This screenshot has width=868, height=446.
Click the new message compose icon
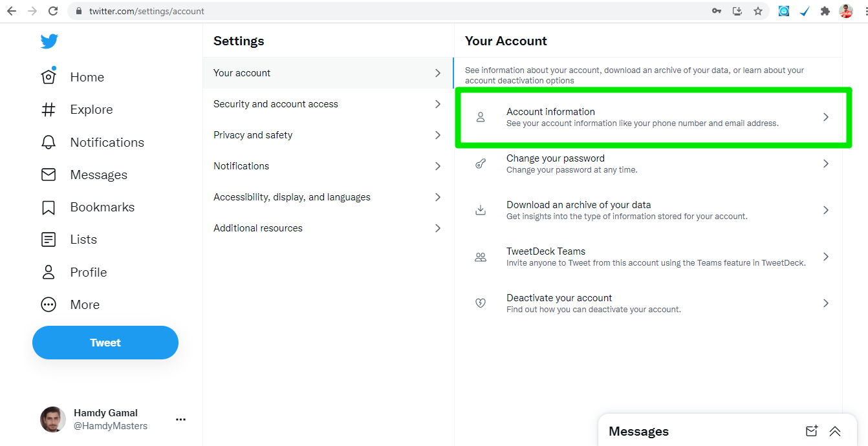click(x=812, y=431)
